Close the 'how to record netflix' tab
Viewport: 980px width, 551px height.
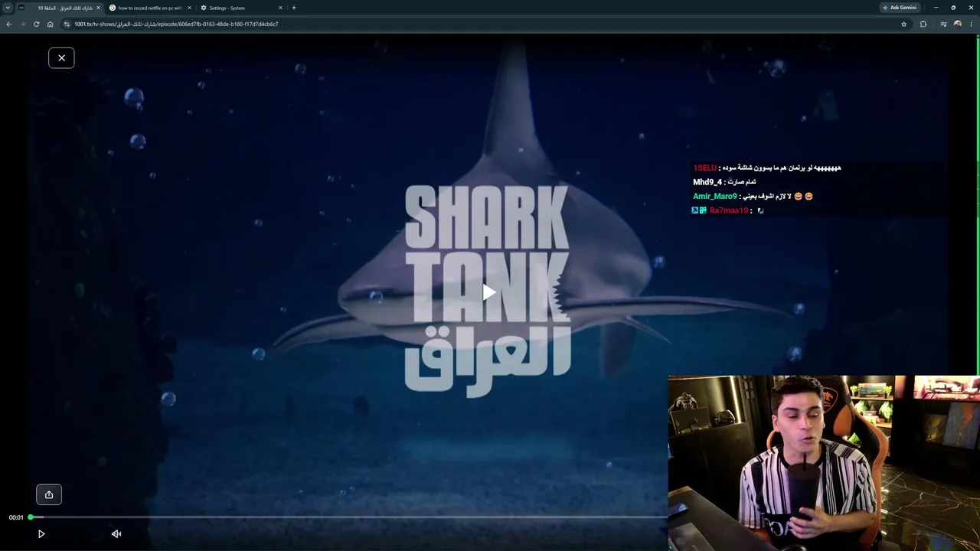click(189, 8)
